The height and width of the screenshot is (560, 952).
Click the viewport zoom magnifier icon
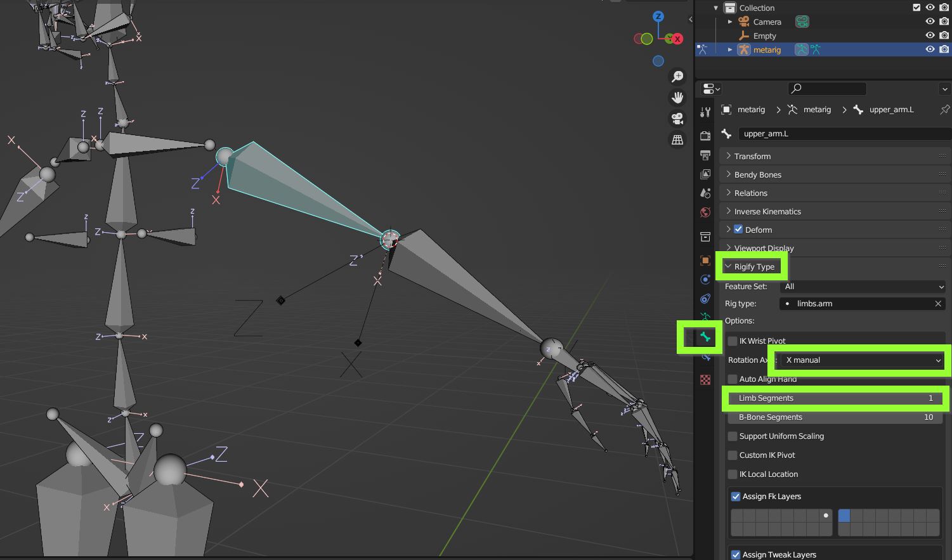677,77
